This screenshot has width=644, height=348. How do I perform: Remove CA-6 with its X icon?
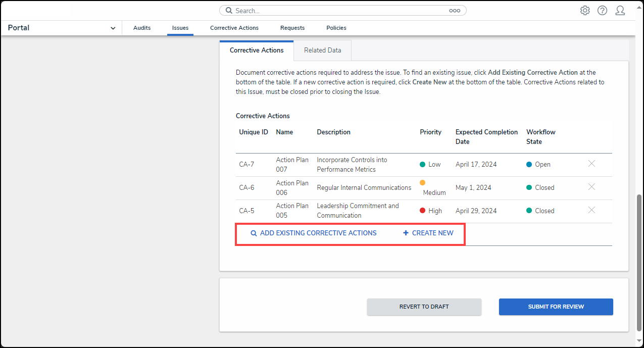591,187
